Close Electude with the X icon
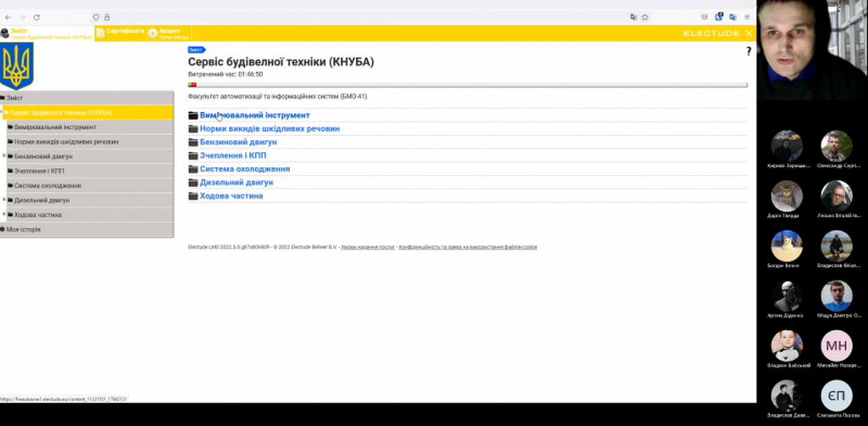Viewport: 868px width, 426px height. point(749,33)
